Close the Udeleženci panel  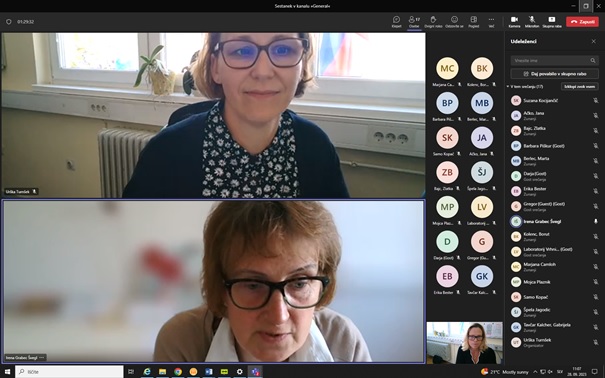[x=593, y=41]
